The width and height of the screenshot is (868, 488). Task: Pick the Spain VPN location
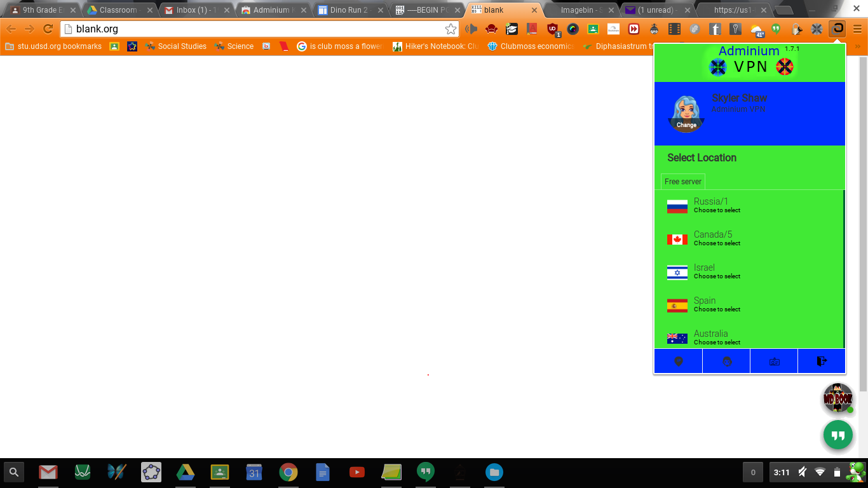click(749, 304)
